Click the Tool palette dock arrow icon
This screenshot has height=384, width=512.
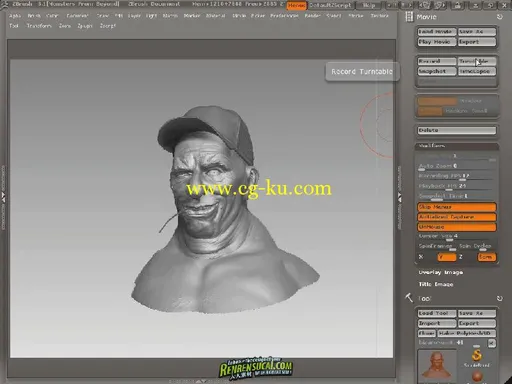click(499, 298)
